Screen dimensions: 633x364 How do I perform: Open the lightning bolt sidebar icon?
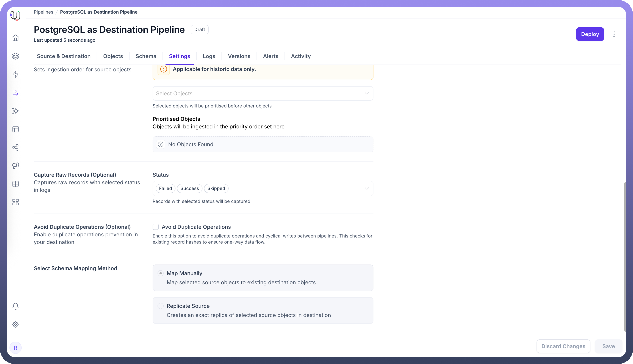tap(15, 74)
